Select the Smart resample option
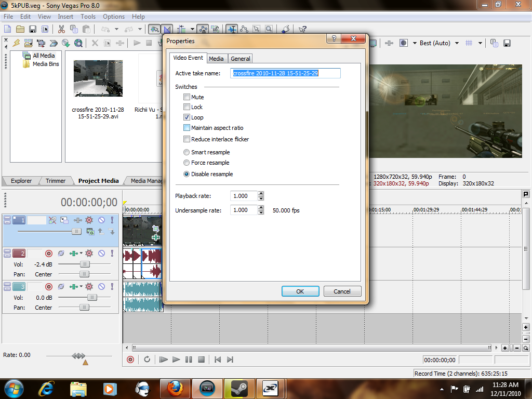Viewport: 532px width, 399px height. tap(187, 152)
